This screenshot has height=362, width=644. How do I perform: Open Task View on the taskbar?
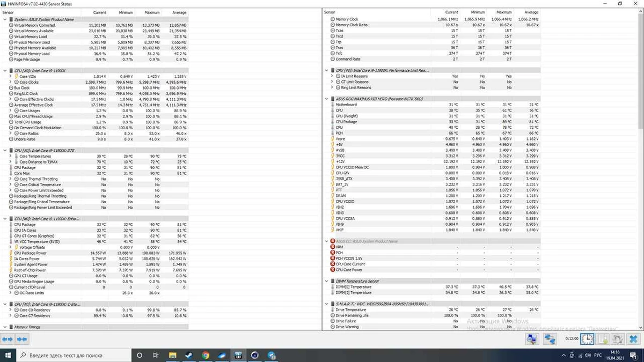[x=155, y=355]
